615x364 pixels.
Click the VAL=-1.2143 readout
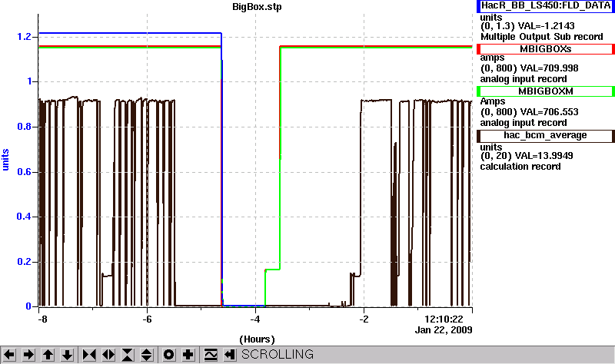[546, 26]
